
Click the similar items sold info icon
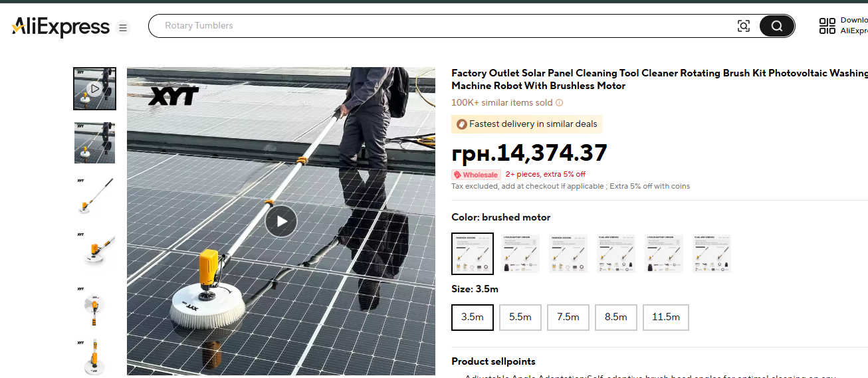pos(559,103)
